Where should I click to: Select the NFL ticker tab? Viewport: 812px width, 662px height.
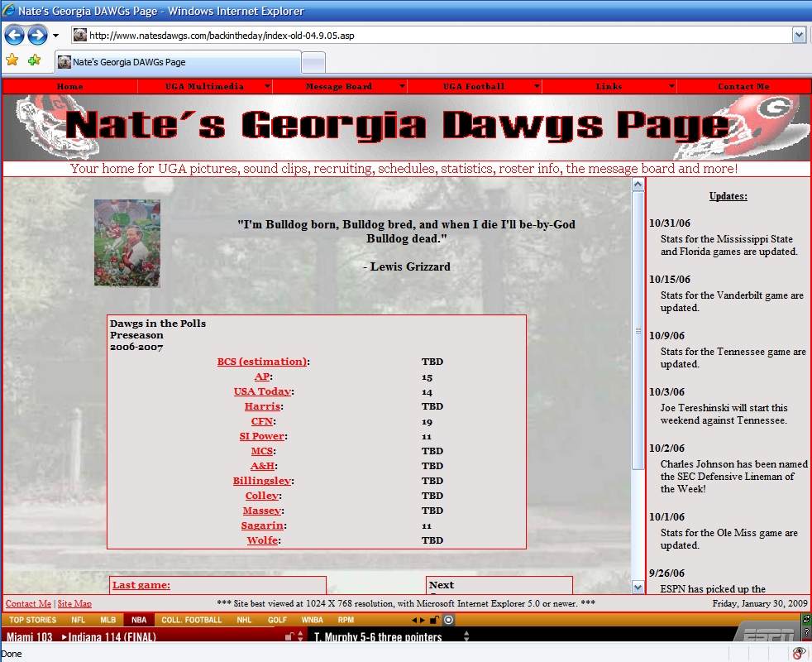[x=79, y=620]
